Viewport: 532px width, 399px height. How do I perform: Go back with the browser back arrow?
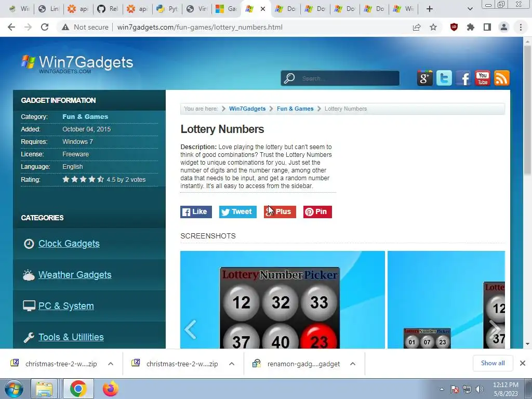pos(11,27)
